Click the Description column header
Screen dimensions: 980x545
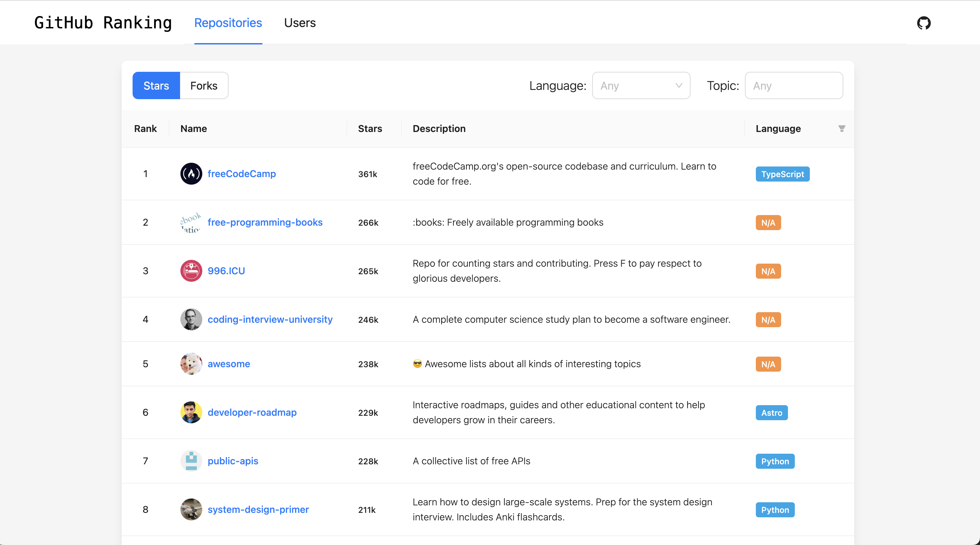pyautogui.click(x=439, y=129)
